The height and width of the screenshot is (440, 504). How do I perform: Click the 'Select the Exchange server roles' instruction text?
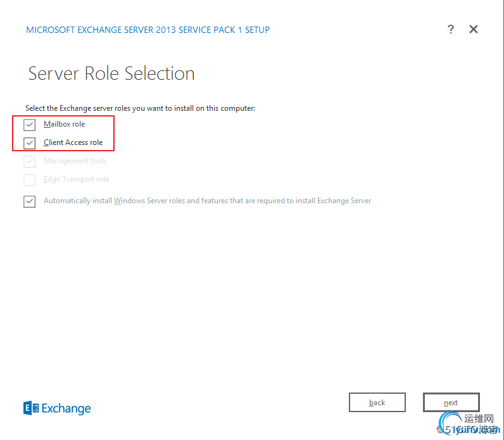(140, 108)
